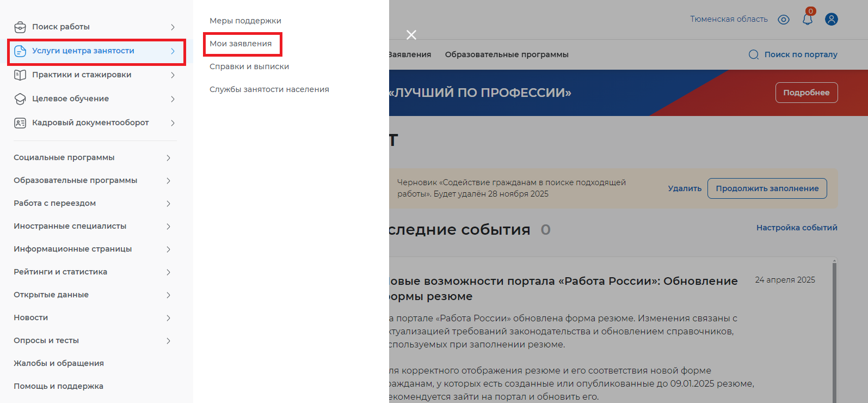Click the briefcase icon beside Поиск работы

[20, 27]
